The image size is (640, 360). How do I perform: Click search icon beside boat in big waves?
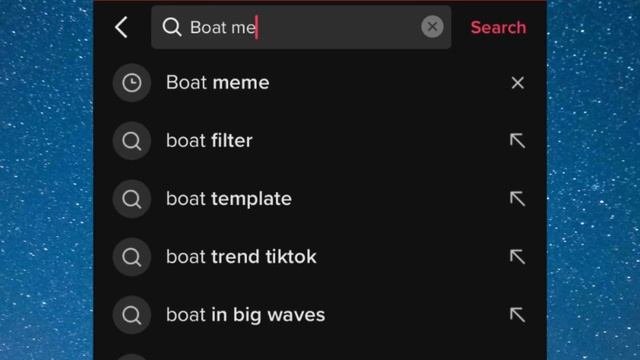[x=132, y=315]
